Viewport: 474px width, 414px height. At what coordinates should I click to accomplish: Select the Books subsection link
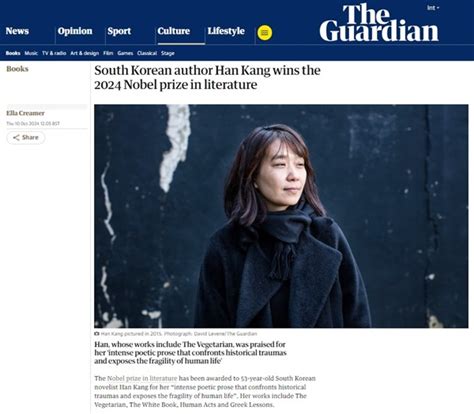(13, 53)
